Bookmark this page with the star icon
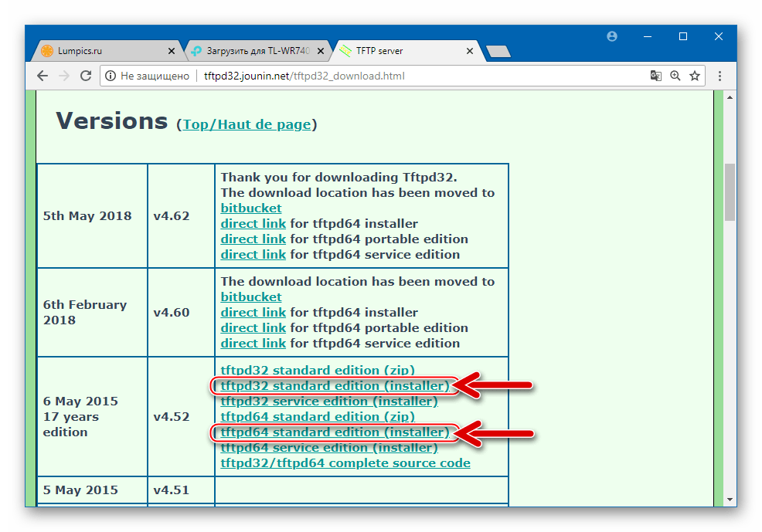 [695, 76]
